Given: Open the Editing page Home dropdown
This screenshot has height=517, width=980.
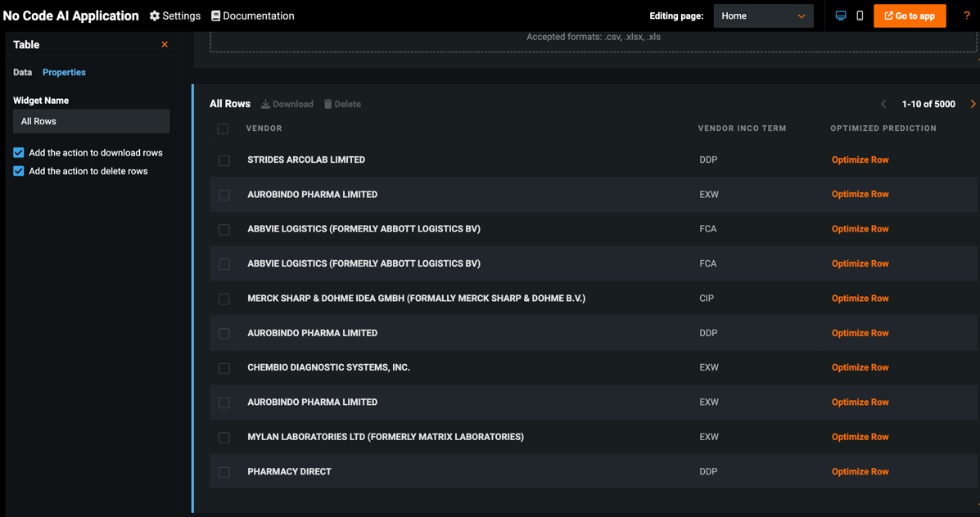Looking at the screenshot, I should (x=763, y=16).
